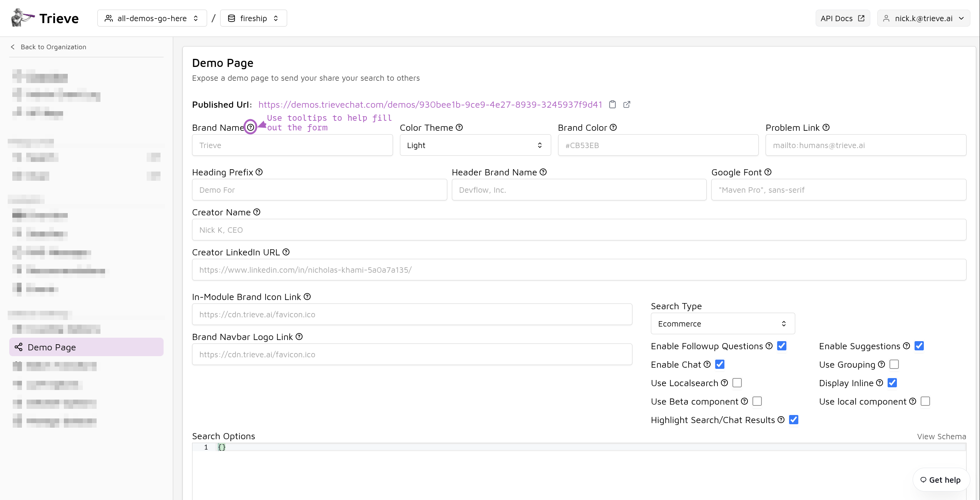The width and height of the screenshot is (980, 500).
Task: Show the Creator LinkedIn URL tooltip icon
Action: (x=286, y=252)
